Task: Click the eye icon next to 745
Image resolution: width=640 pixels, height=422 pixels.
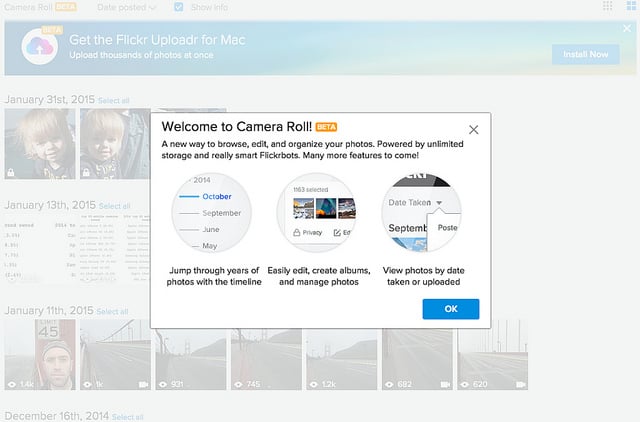Action: [x=238, y=384]
